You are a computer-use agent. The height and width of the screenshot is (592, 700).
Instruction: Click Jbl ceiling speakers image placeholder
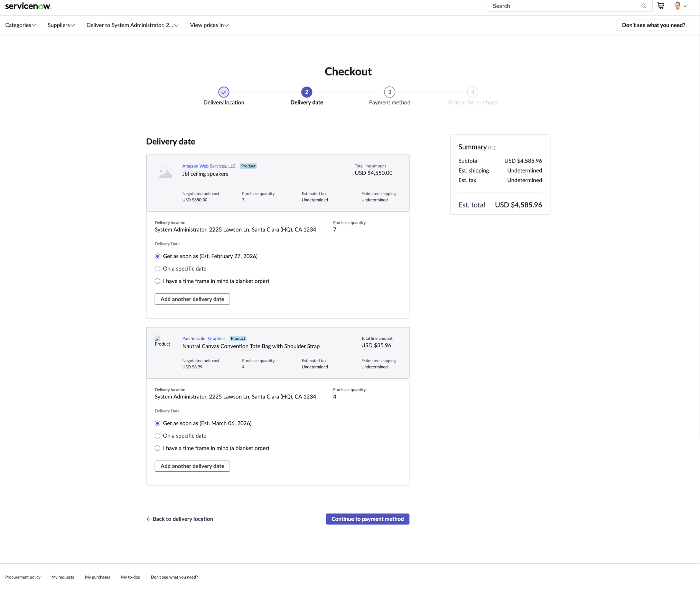click(164, 173)
